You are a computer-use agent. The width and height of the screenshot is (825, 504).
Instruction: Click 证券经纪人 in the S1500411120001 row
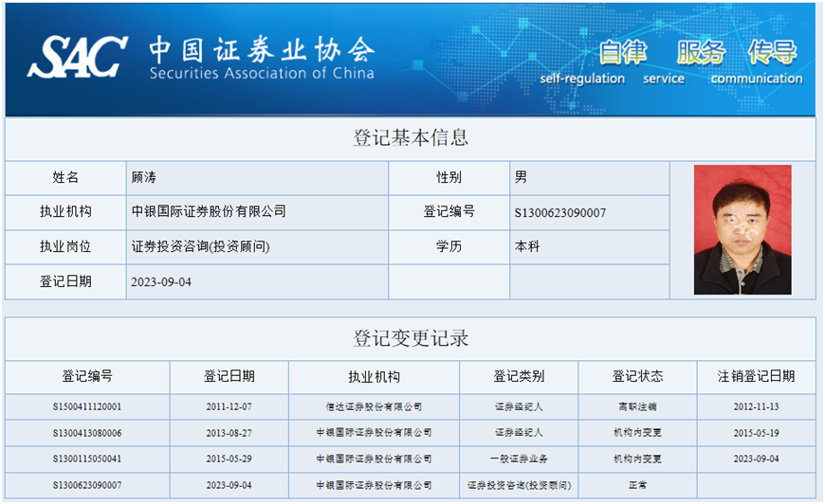click(519, 406)
